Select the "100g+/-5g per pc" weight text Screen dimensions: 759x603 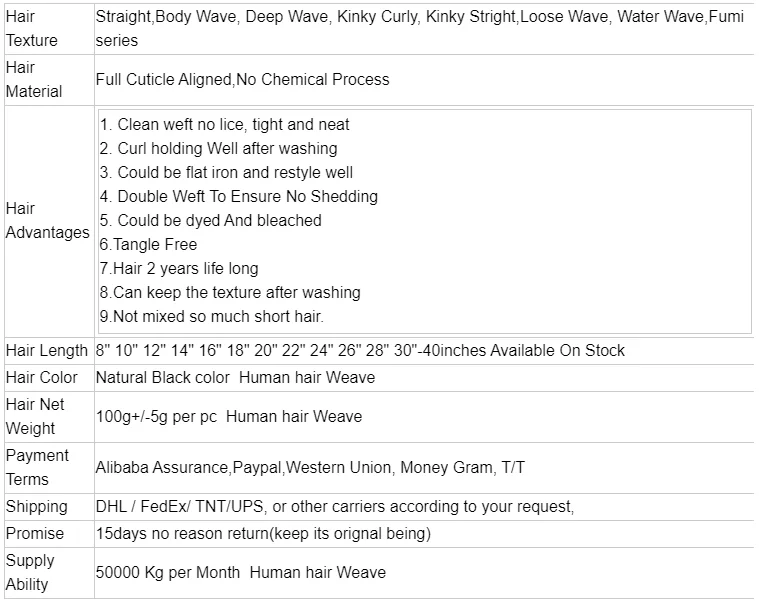[x=156, y=417]
